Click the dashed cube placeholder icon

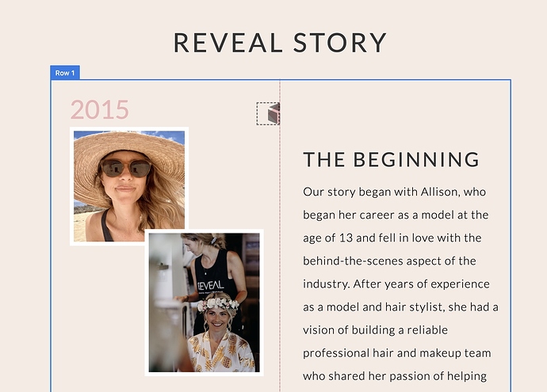point(268,113)
